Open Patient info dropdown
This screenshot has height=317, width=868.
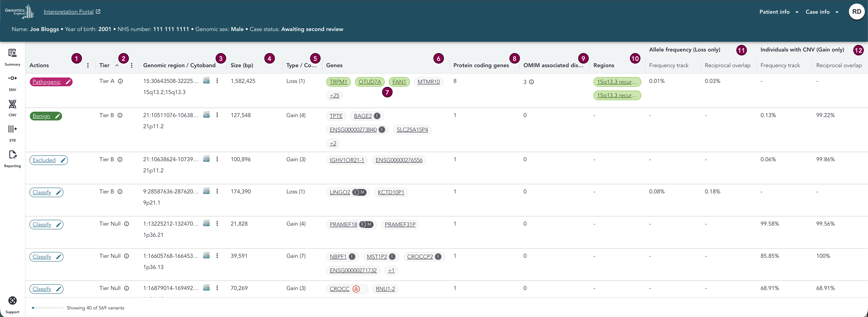(x=778, y=12)
